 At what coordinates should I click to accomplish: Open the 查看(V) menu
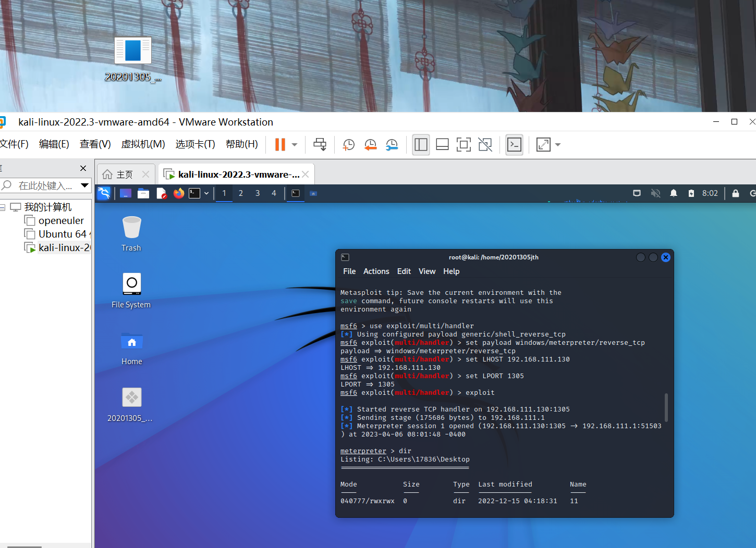tap(95, 144)
